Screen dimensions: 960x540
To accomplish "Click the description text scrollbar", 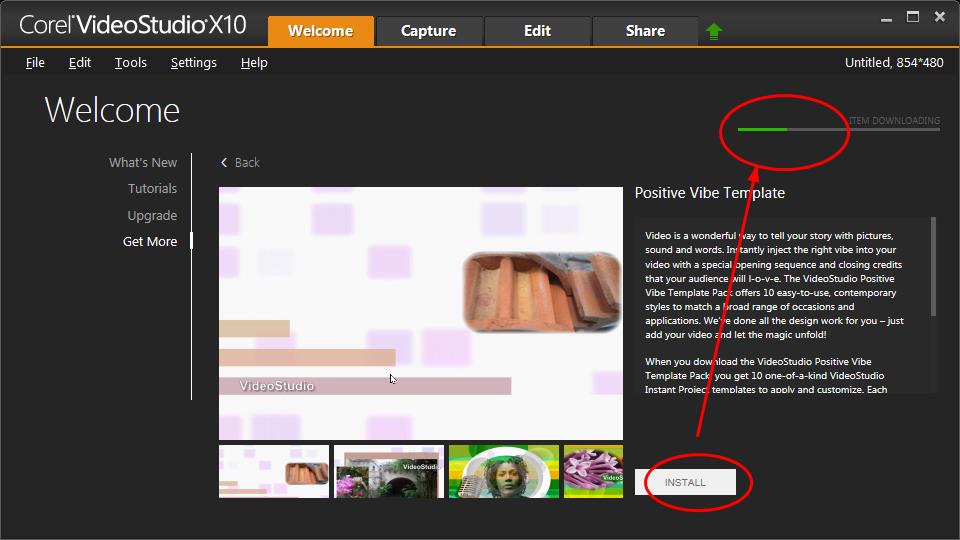I will (933, 266).
